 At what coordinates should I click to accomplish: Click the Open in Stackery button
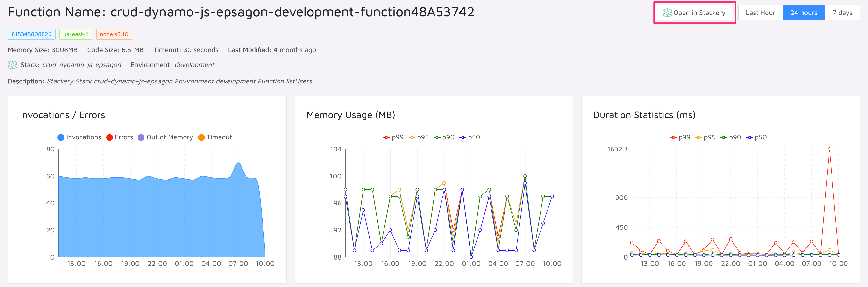click(694, 13)
